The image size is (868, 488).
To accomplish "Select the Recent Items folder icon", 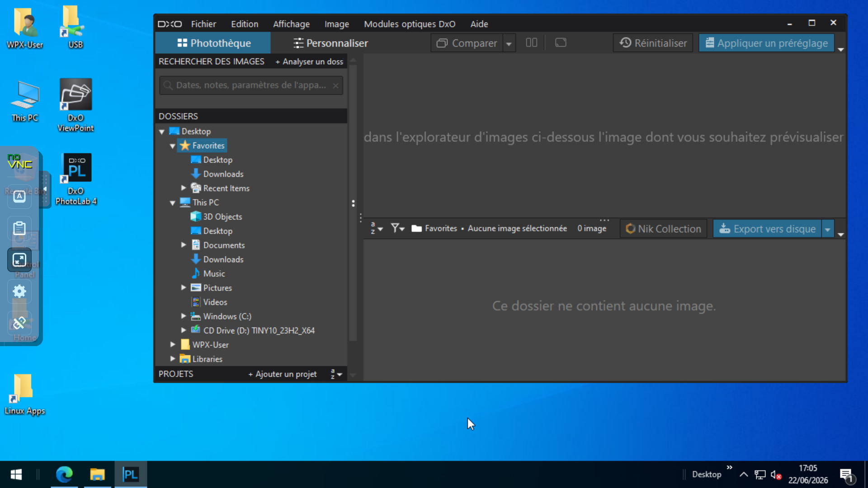I will coord(196,188).
